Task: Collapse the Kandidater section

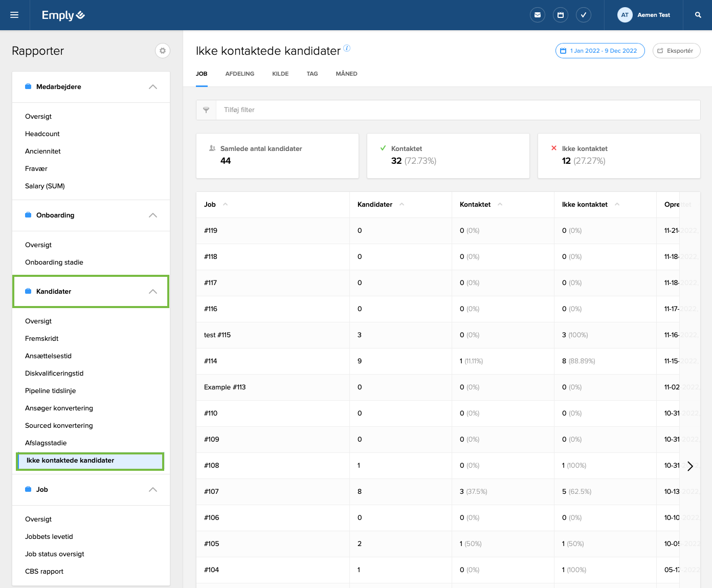Action: coord(152,292)
